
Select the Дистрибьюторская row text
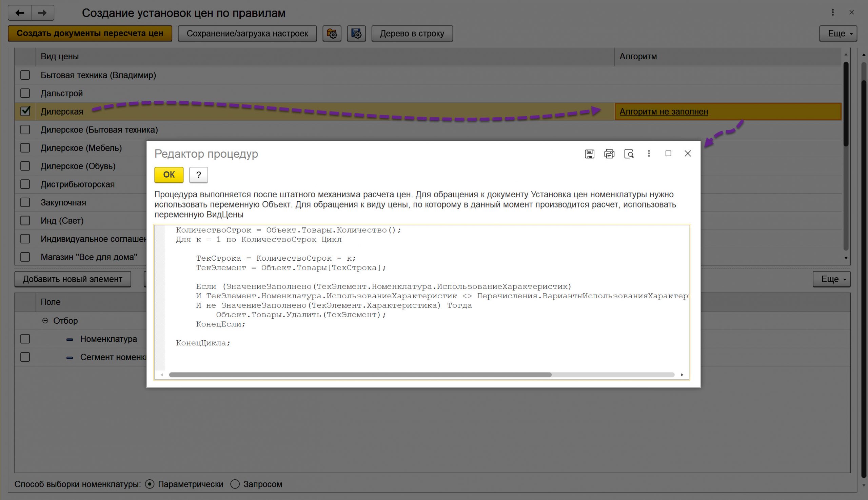[78, 184]
